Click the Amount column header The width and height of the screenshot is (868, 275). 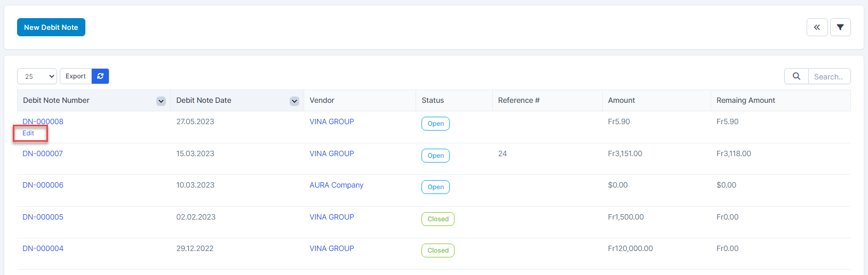621,100
